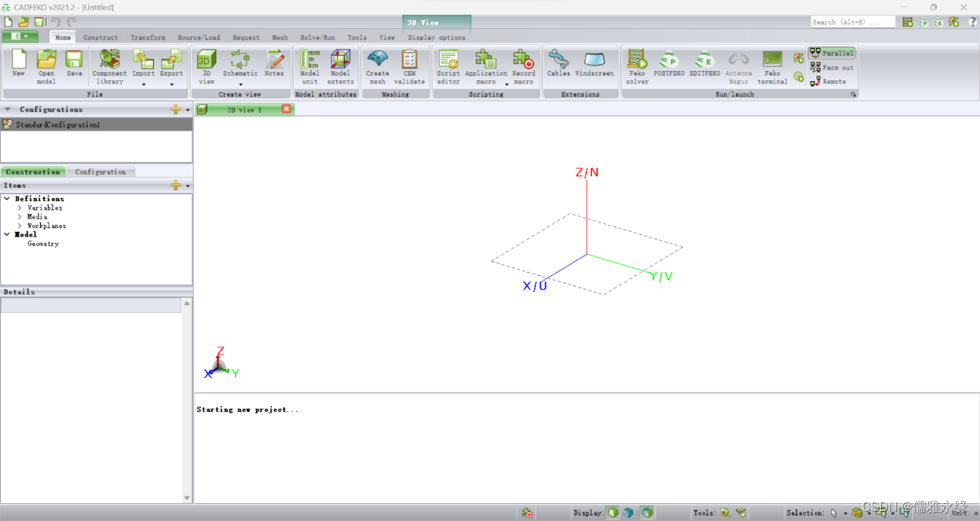Open the green application menu button

[x=20, y=36]
